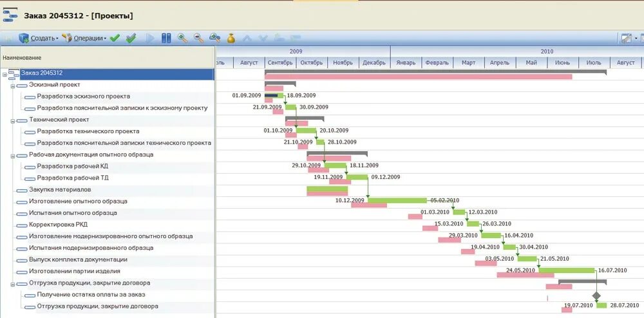Click the task icon of Корректировка РКД

click(22, 225)
